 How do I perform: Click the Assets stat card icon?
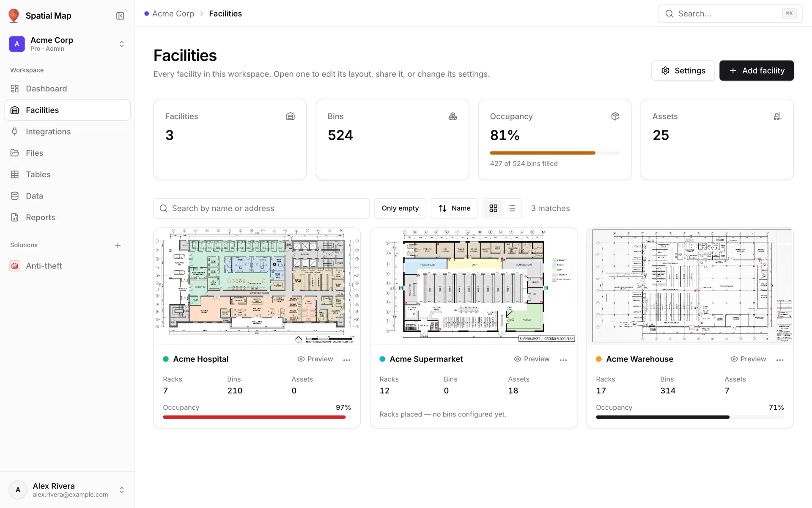point(778,116)
